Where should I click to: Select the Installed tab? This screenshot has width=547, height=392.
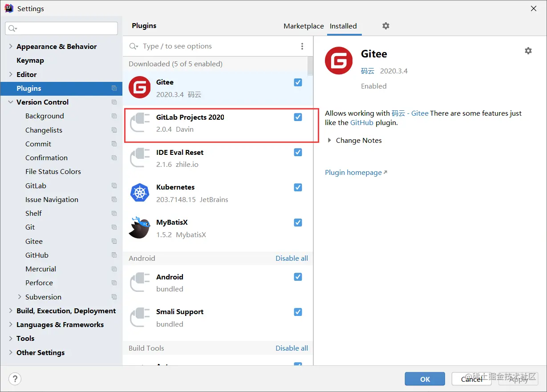pyautogui.click(x=343, y=26)
